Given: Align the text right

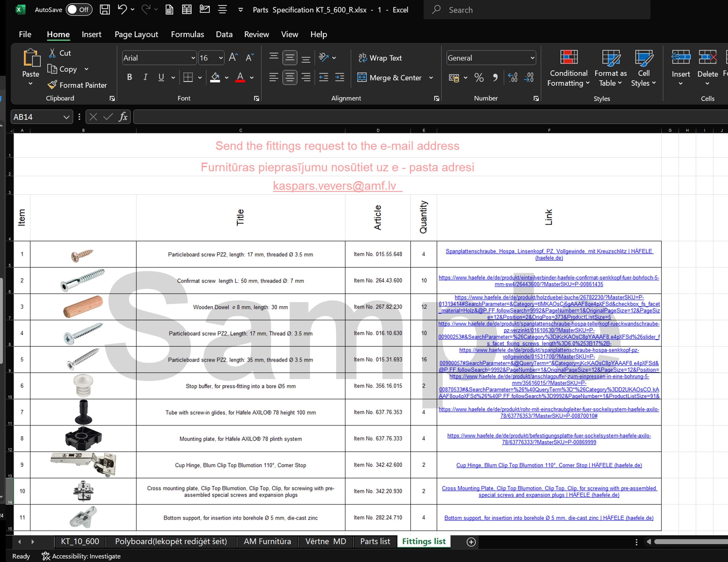Looking at the screenshot, I should click(306, 77).
